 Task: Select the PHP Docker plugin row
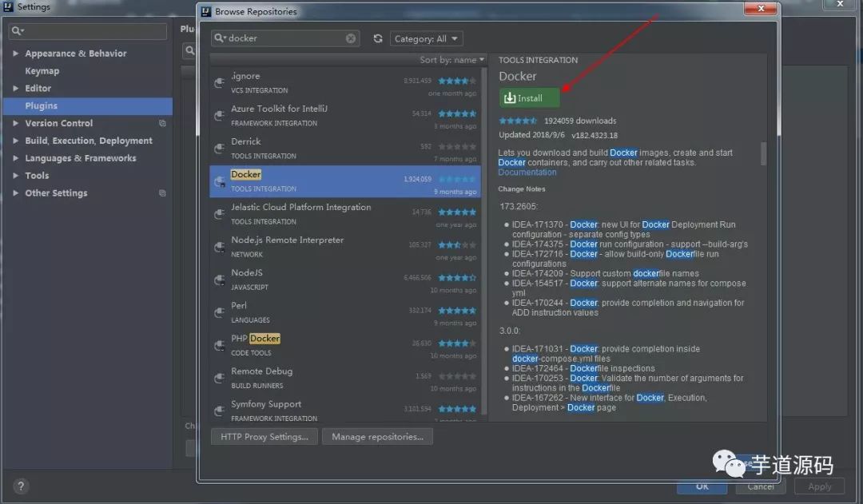345,346
